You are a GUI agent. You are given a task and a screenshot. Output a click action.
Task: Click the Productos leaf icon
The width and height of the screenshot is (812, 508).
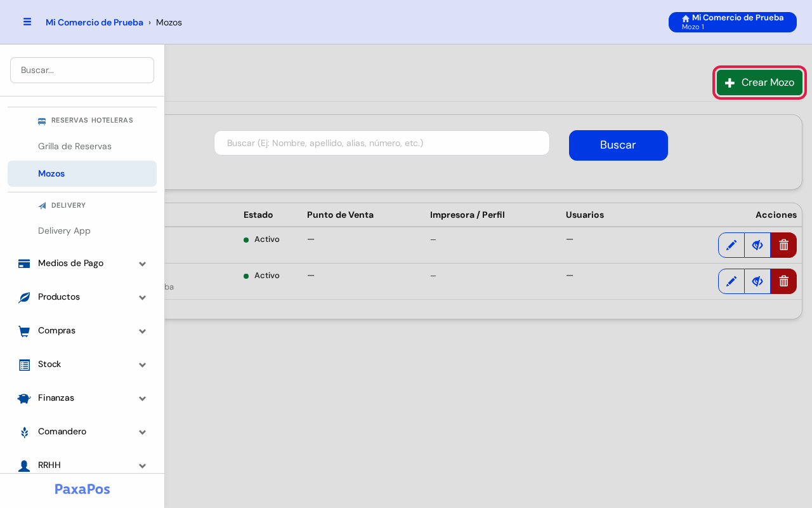[x=24, y=297]
